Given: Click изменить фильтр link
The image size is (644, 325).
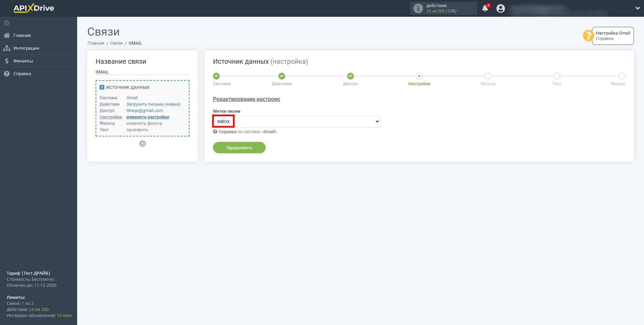Looking at the screenshot, I should (144, 123).
